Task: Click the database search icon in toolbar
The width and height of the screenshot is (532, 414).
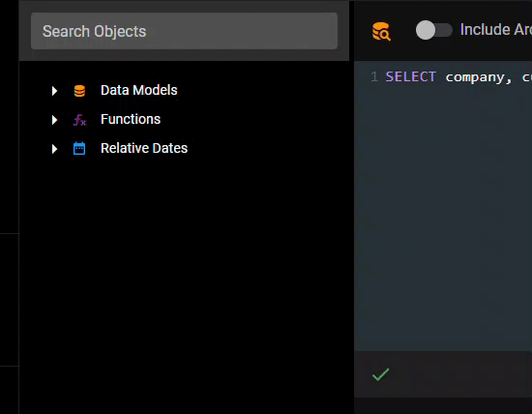Action: (381, 31)
